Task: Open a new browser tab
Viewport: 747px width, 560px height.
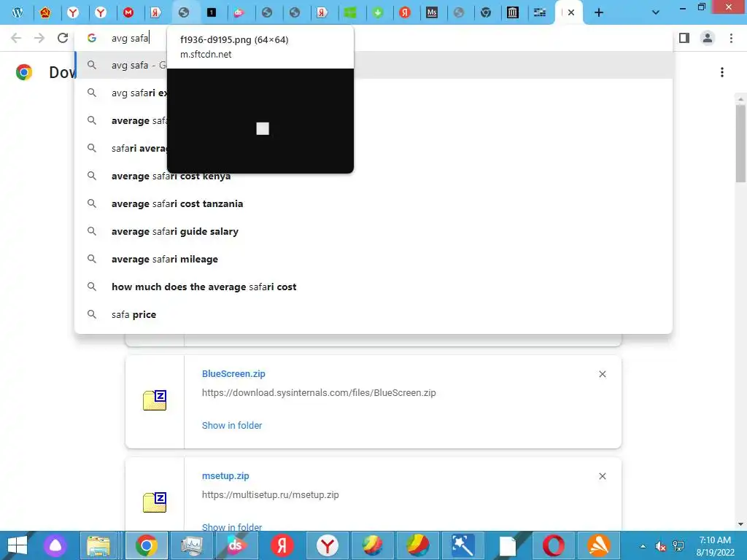Action: 599,13
